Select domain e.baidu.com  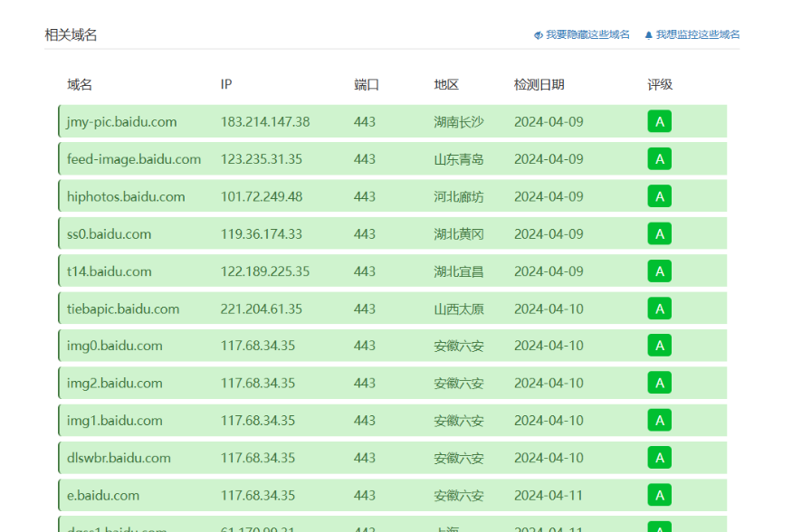103,495
